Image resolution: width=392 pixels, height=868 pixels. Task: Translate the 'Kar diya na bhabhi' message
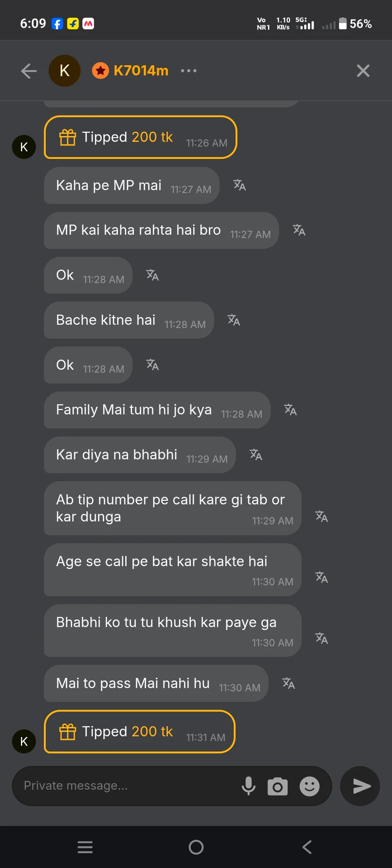pyautogui.click(x=256, y=454)
